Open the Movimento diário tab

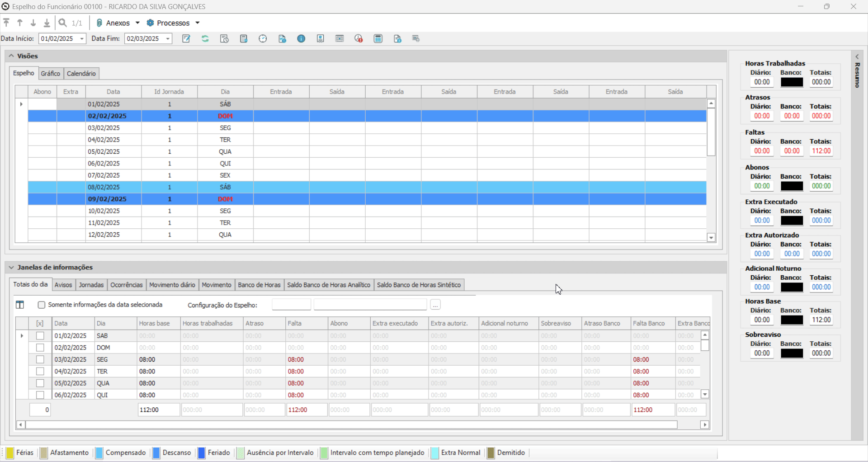tap(172, 285)
